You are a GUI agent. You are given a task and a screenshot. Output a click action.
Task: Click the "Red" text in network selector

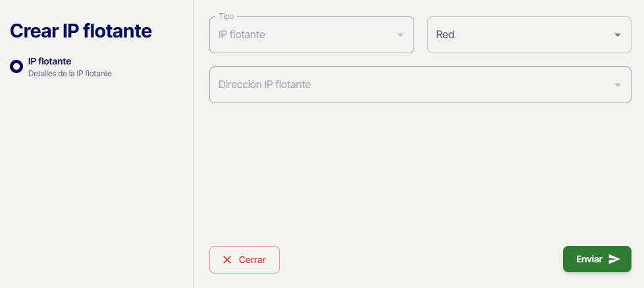[x=445, y=35]
